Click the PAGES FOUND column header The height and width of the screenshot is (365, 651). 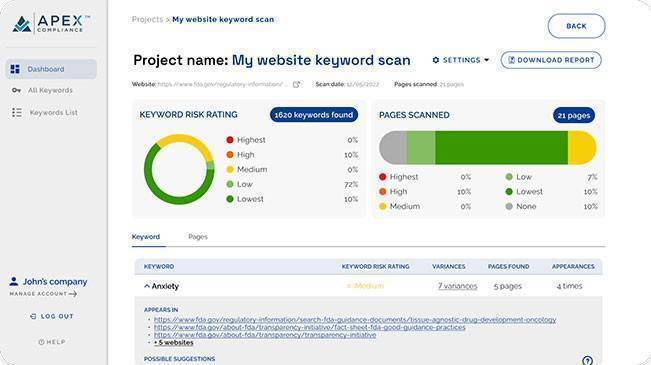tap(509, 267)
